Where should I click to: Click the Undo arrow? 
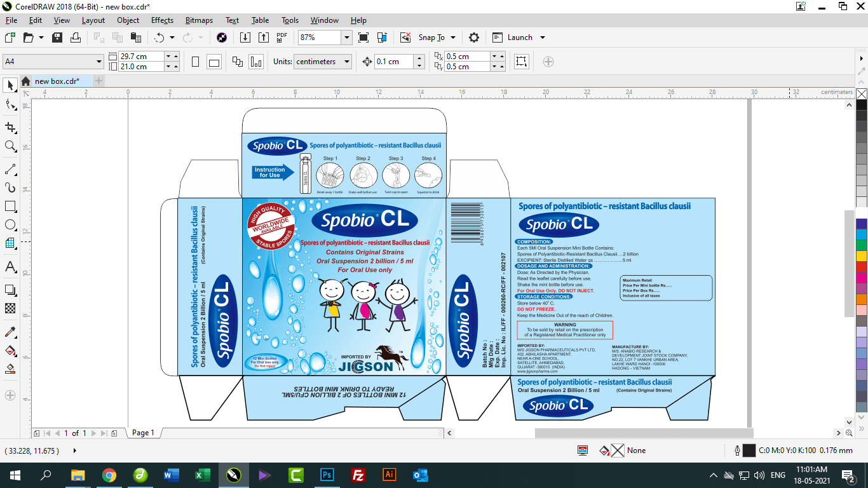[x=159, y=37]
